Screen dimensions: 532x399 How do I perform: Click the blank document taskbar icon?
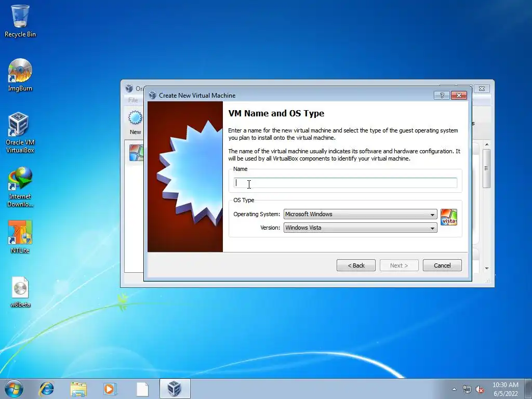pyautogui.click(x=142, y=389)
